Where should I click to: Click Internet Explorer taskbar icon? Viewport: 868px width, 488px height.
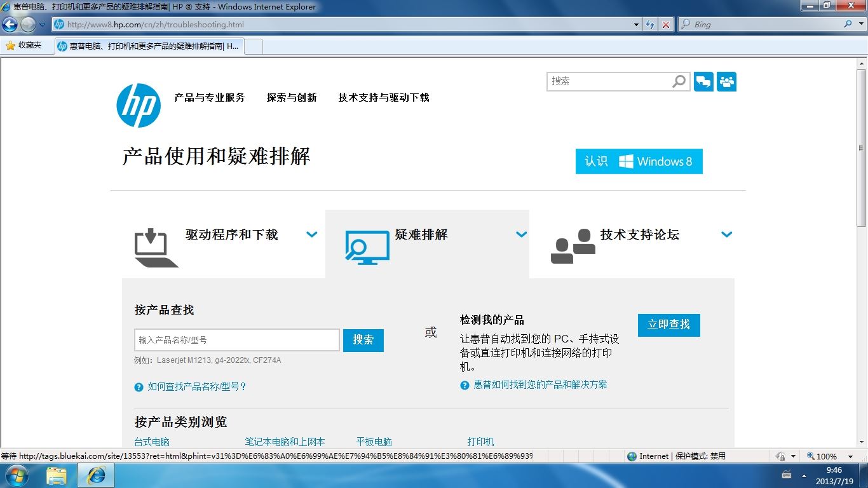(96, 475)
